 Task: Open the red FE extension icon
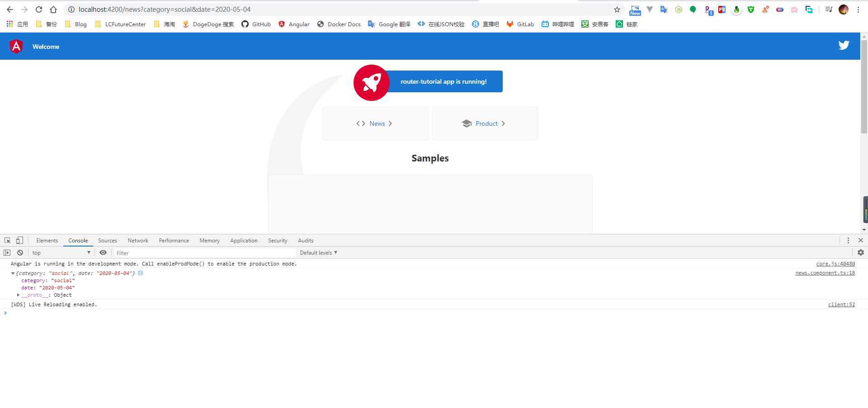(x=722, y=9)
